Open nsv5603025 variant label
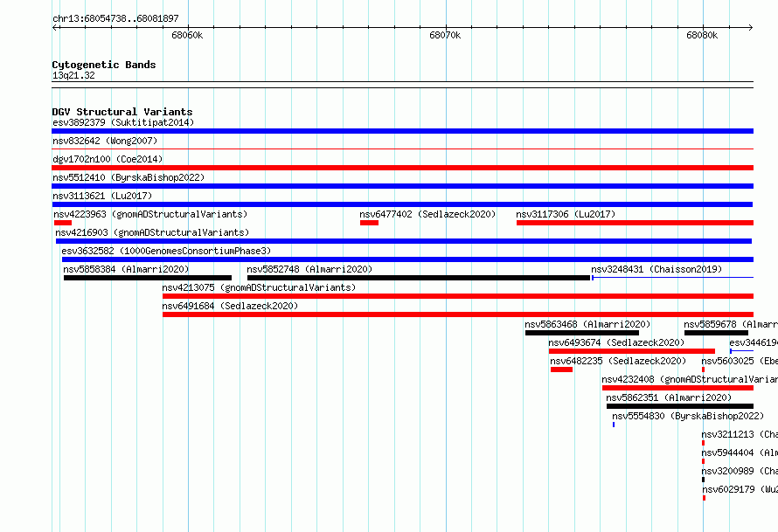778x532 pixels. 740,361
